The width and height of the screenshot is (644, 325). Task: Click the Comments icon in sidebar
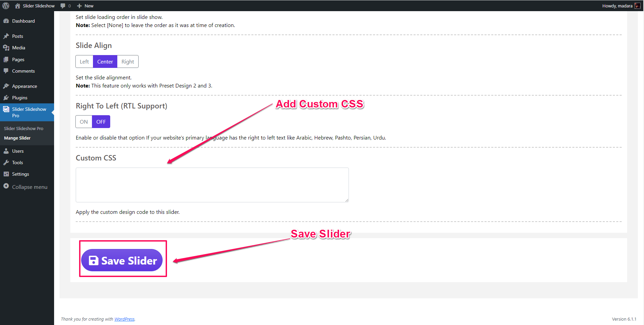(6, 71)
